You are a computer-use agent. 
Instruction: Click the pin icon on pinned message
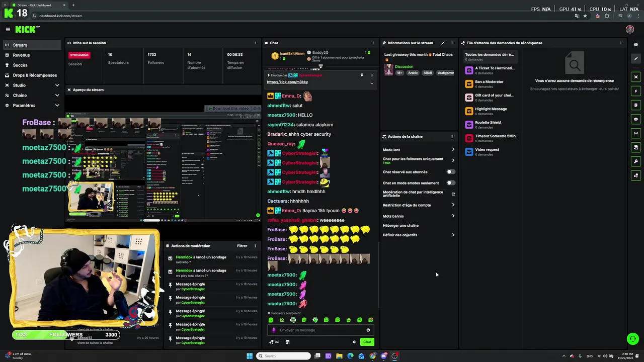pyautogui.click(x=362, y=75)
